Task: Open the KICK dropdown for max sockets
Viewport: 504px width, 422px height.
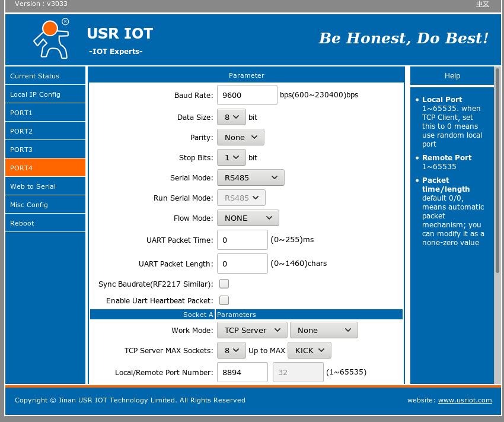Action: [309, 350]
